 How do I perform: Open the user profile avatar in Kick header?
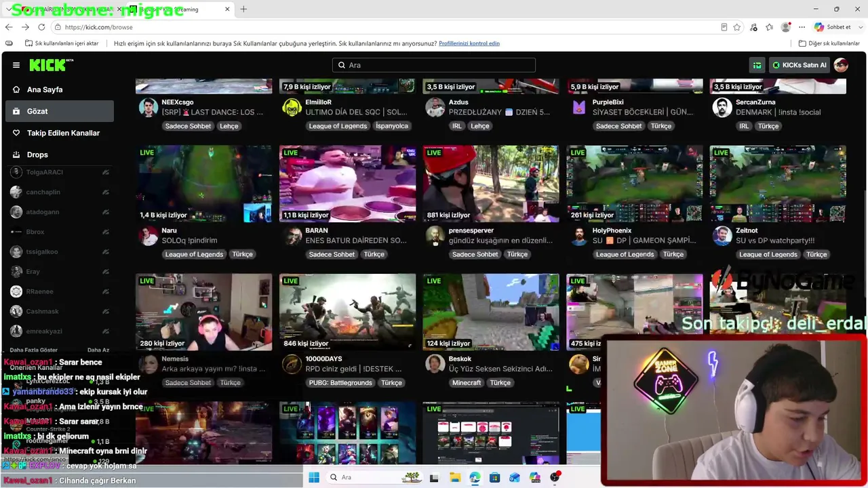click(x=841, y=65)
